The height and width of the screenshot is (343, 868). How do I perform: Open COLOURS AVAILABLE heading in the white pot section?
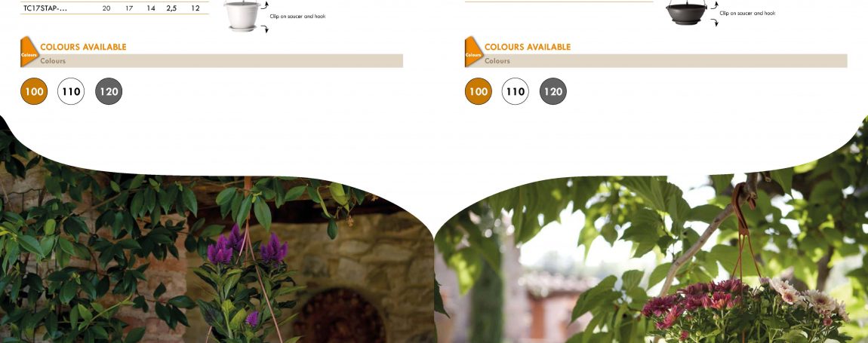pyautogui.click(x=83, y=47)
